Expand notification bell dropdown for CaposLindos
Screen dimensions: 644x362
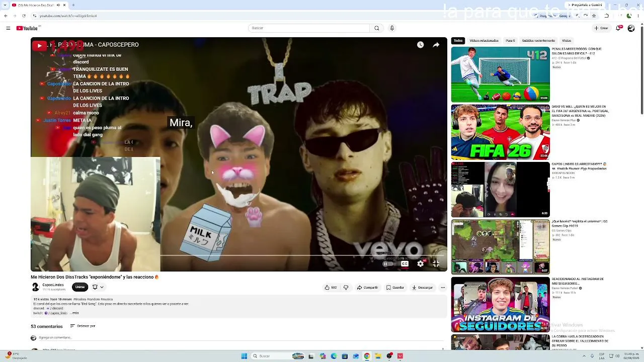click(97, 287)
